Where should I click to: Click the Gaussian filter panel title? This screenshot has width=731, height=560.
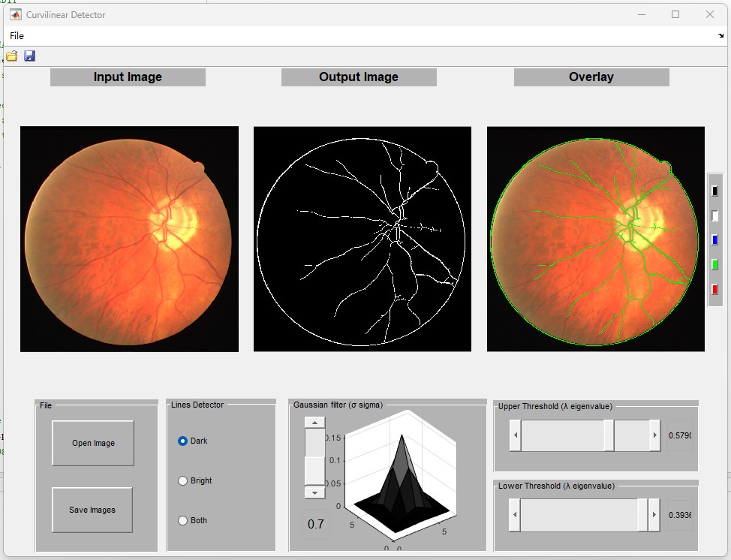(x=338, y=405)
